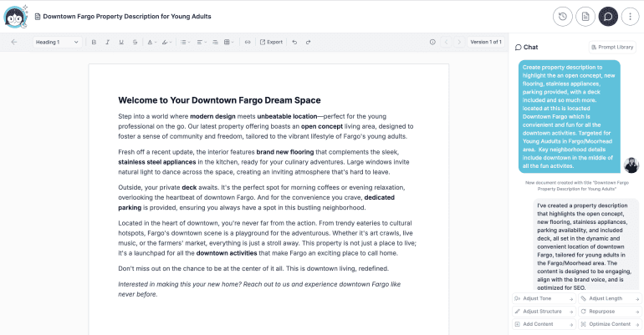Expand the text alignment dropdown

202,42
